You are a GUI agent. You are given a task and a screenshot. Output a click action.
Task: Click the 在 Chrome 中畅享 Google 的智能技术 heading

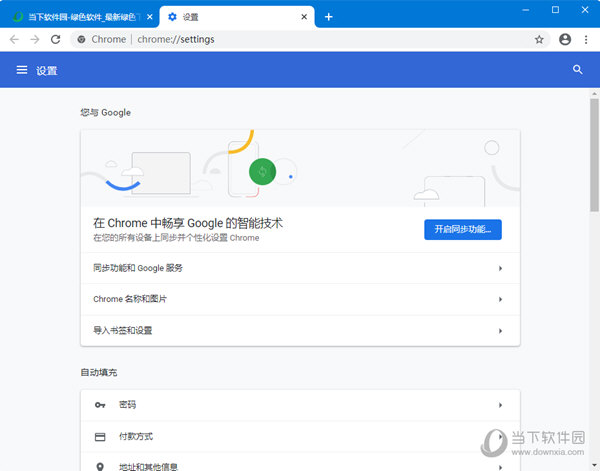point(188,223)
